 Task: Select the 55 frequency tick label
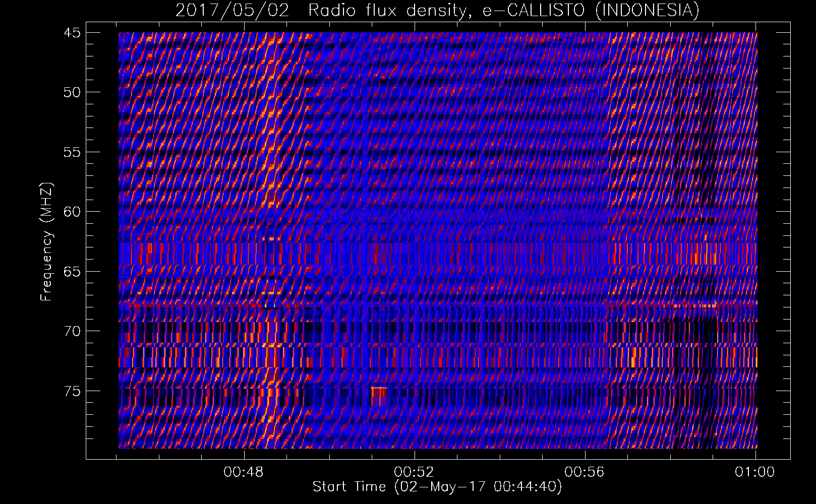(x=72, y=152)
